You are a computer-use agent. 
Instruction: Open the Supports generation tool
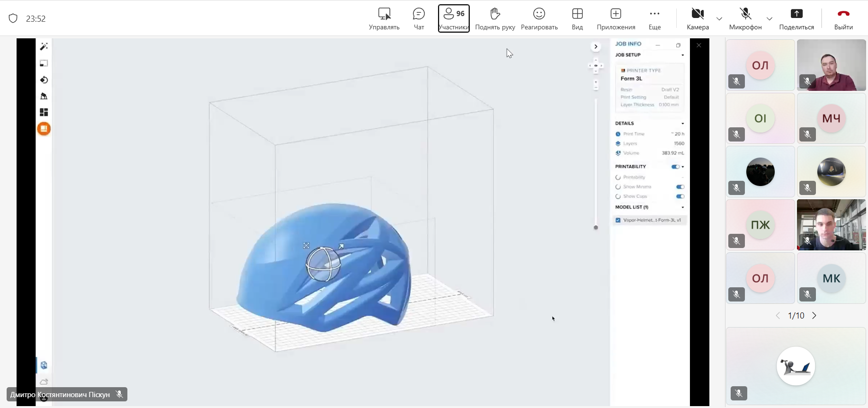(x=44, y=96)
